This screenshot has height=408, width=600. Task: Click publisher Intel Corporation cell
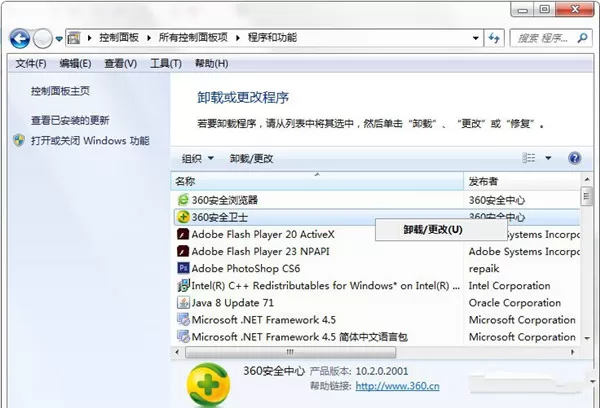[509, 286]
